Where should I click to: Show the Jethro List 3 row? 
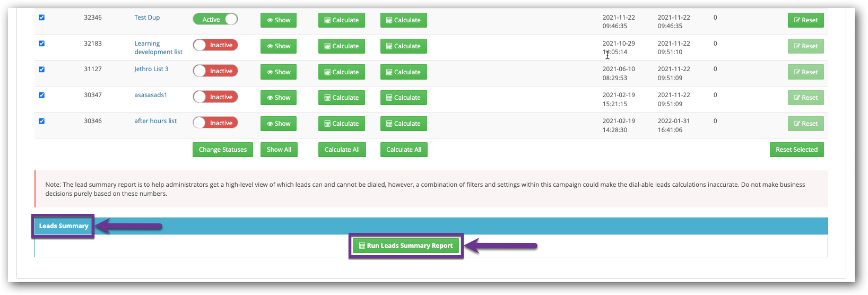click(279, 72)
